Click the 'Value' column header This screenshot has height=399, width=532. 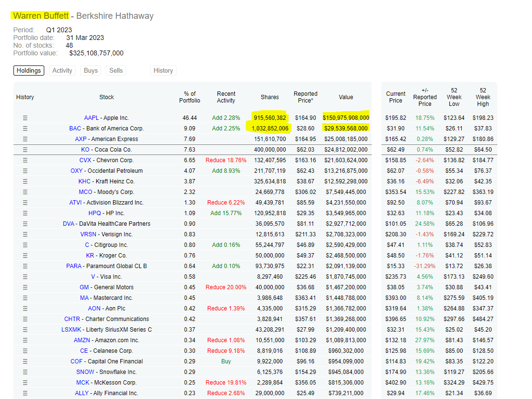pyautogui.click(x=346, y=97)
